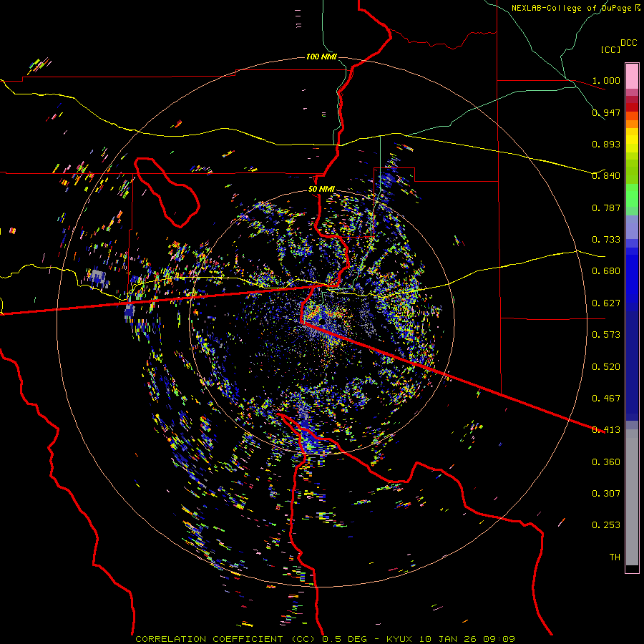Click the 0.733 scale value
This screenshot has width=644, height=644.
(x=606, y=240)
